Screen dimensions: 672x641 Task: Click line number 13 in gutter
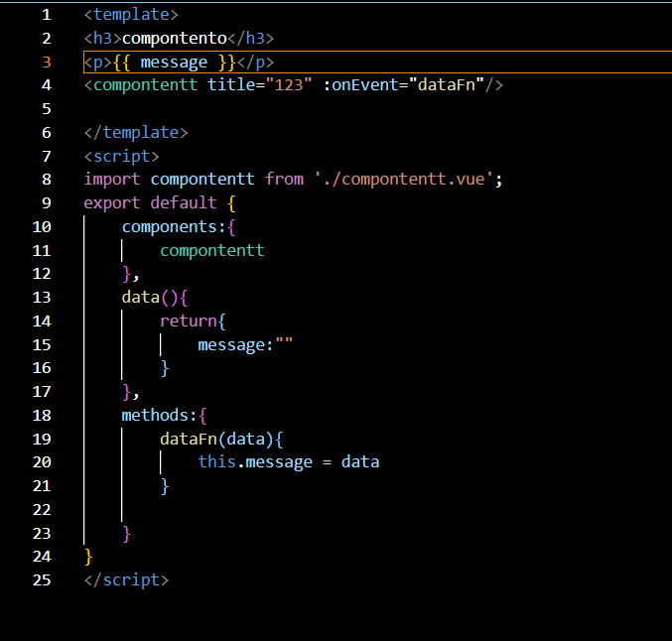click(42, 298)
